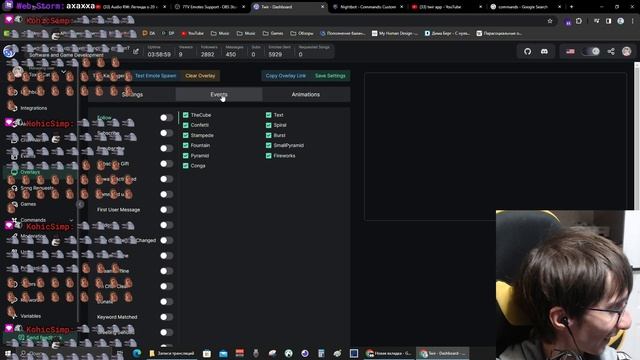The height and width of the screenshot is (360, 640).
Task: Switch to 7TV Emotes Support tab
Action: pos(209,7)
